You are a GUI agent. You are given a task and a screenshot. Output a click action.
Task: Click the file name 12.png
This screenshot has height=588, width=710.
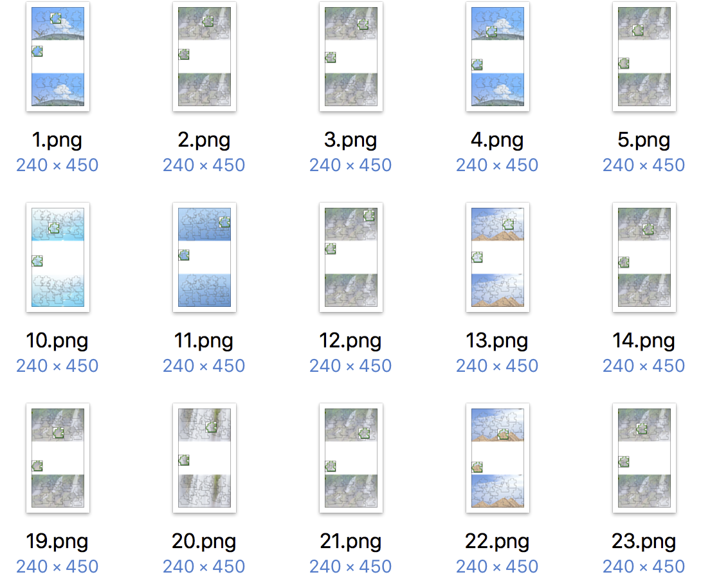[x=350, y=341]
